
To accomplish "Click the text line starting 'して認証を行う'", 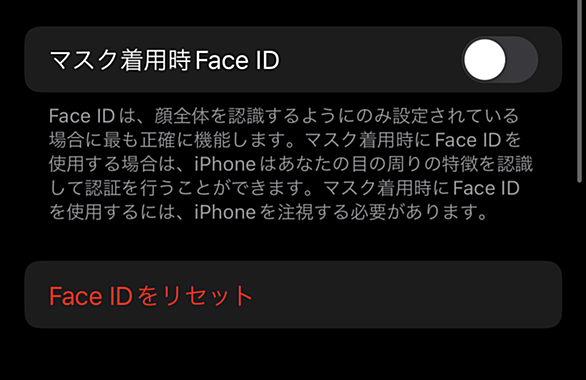I will click(x=284, y=188).
